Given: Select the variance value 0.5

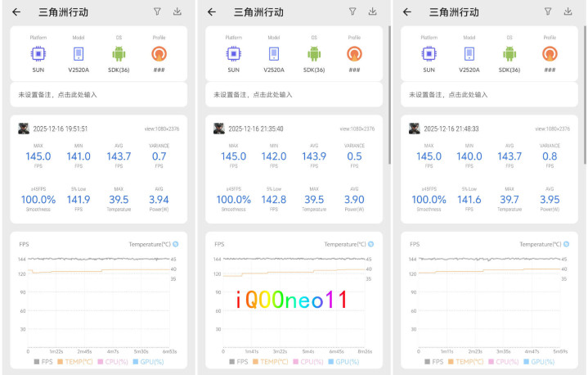Looking at the screenshot, I should [x=354, y=156].
